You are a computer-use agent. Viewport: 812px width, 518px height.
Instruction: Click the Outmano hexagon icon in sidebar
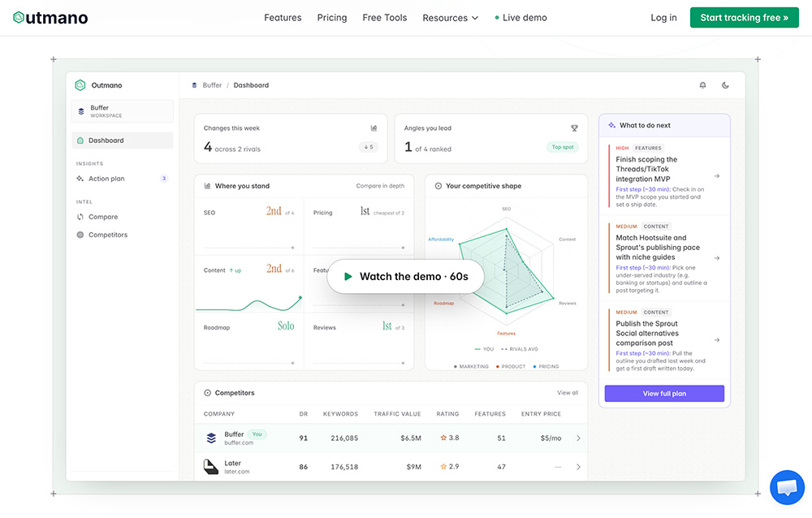80,85
